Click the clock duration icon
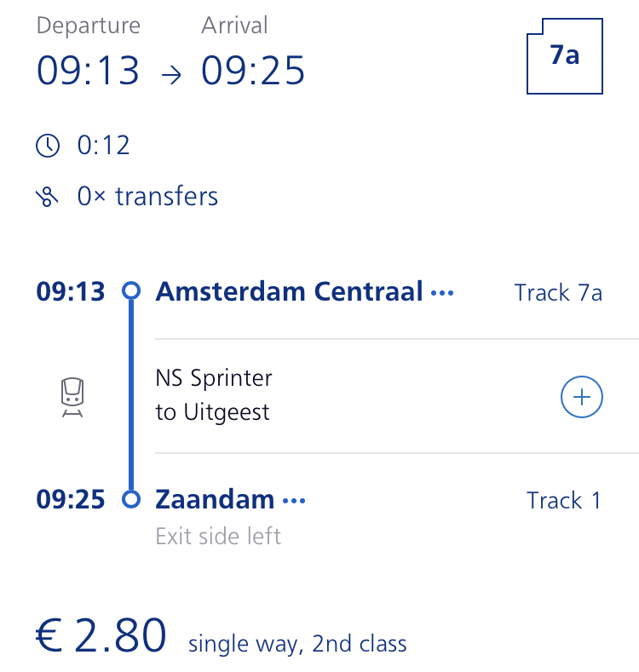Screen dimensions: 639x672 pos(48,146)
